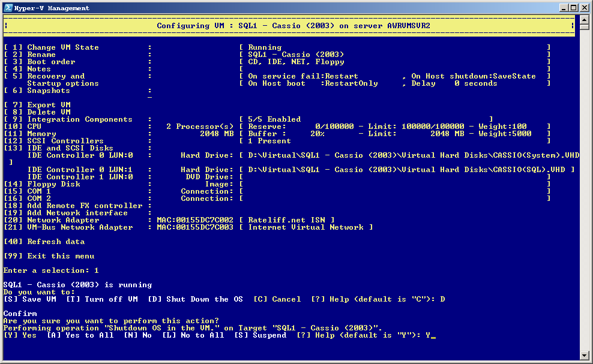The height and width of the screenshot is (364, 593).
Task: Click the CPU 'Weight:100' value
Action: point(502,127)
